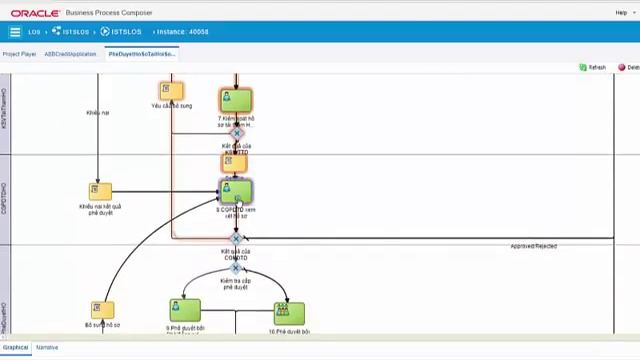
Task: Select the Bổ sung hồ sơ yellow node
Action: click(x=102, y=310)
